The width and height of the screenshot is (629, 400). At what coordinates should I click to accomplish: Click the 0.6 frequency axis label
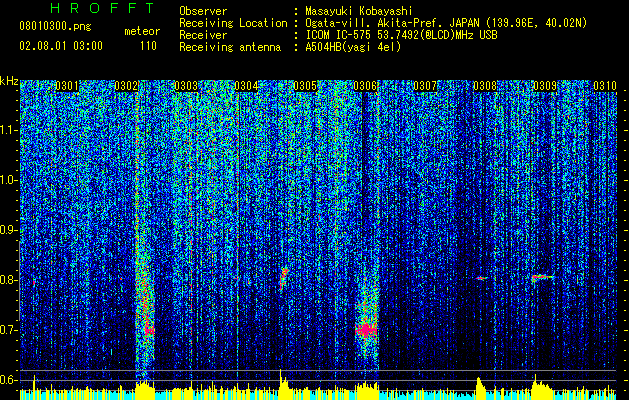pos(9,380)
